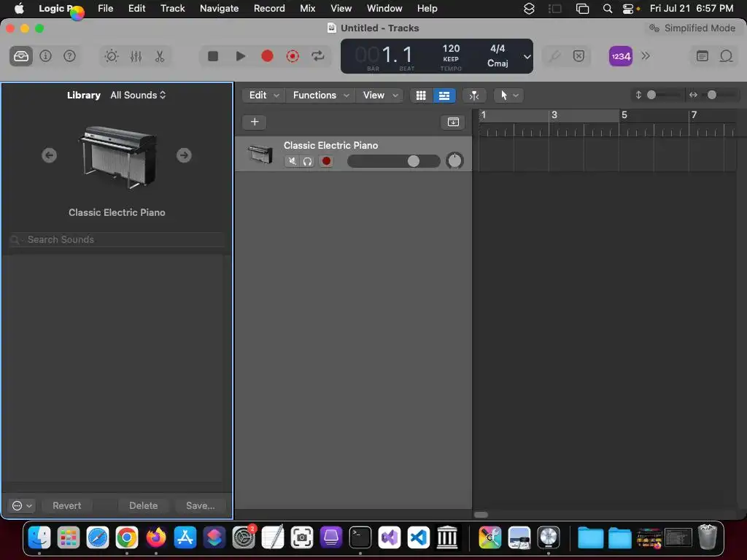Open the Library action menu ellipsis
The image size is (747, 560).
[x=22, y=506]
